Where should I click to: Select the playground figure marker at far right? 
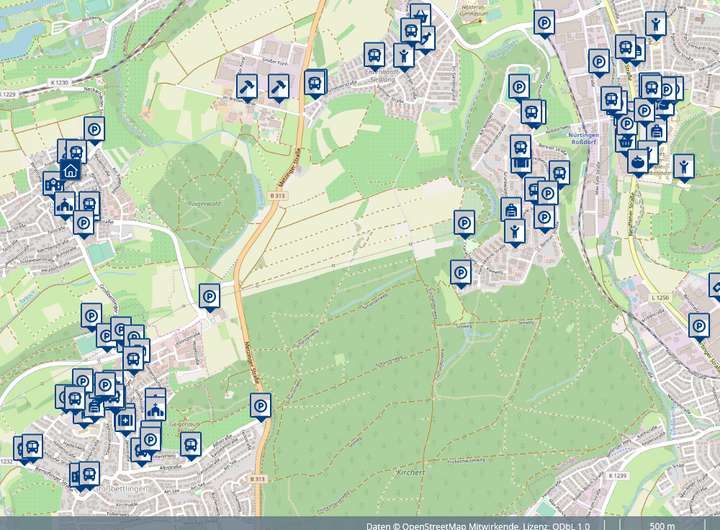[x=682, y=165]
